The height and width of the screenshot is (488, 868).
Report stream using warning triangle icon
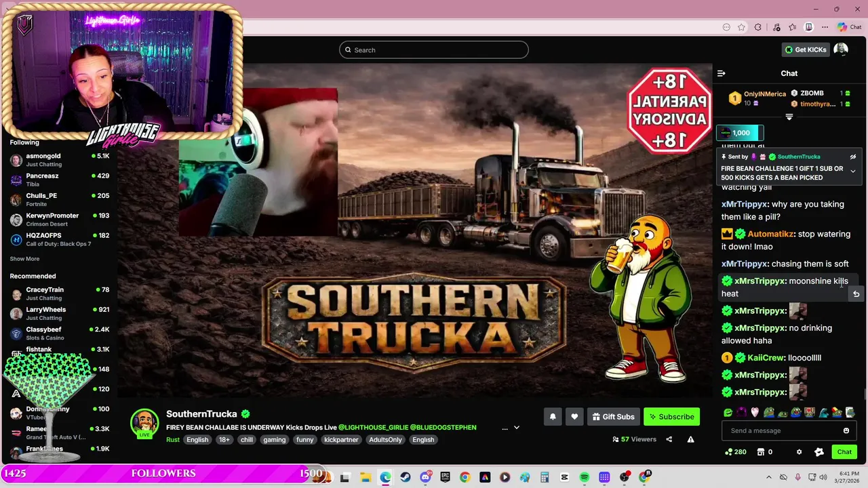coord(690,439)
